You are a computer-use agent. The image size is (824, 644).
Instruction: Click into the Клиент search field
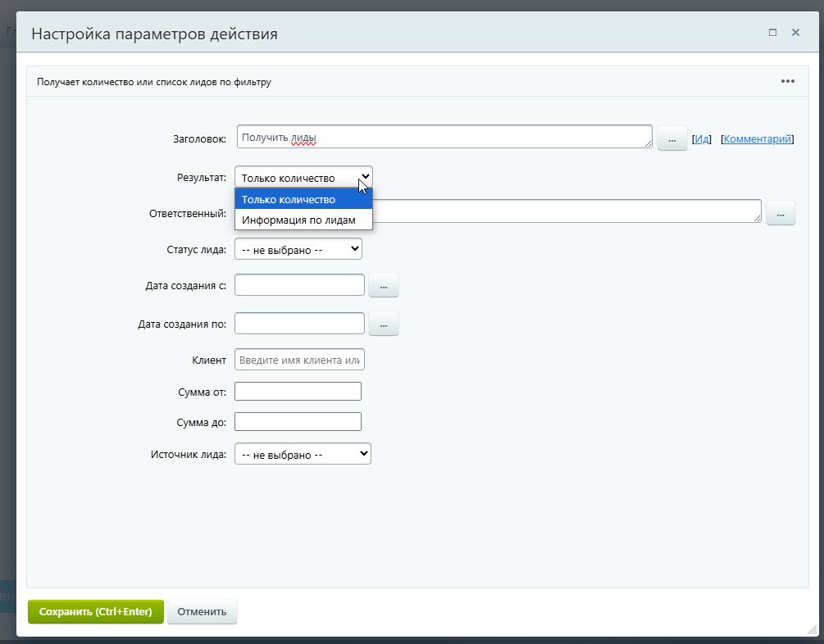click(x=299, y=361)
